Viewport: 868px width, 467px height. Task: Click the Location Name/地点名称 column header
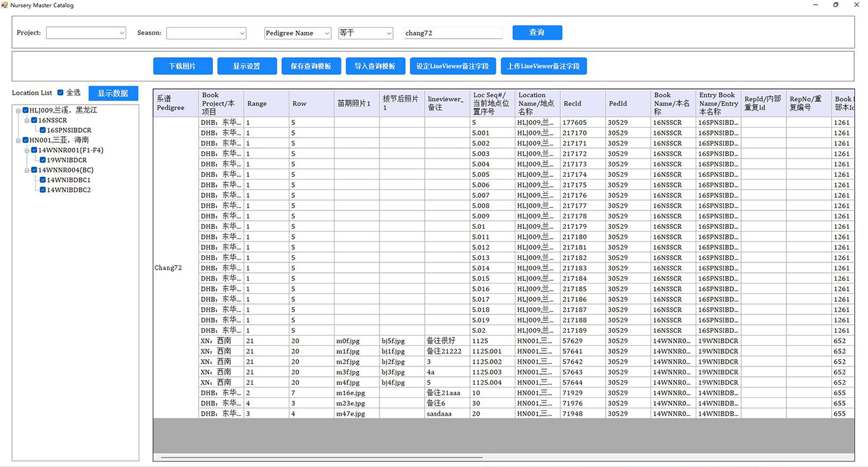coord(538,103)
